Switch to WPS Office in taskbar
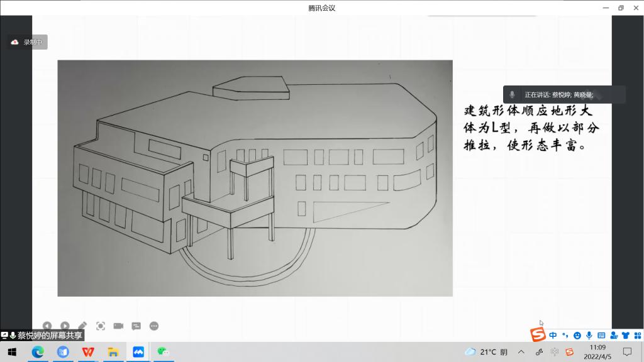Image resolution: width=644 pixels, height=362 pixels. click(x=87, y=352)
